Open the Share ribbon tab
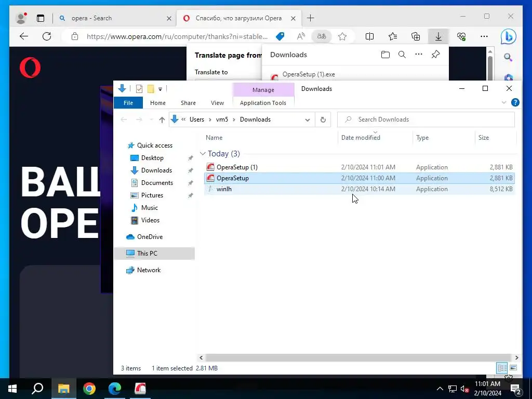Screen dimensions: 532x399 point(188,103)
